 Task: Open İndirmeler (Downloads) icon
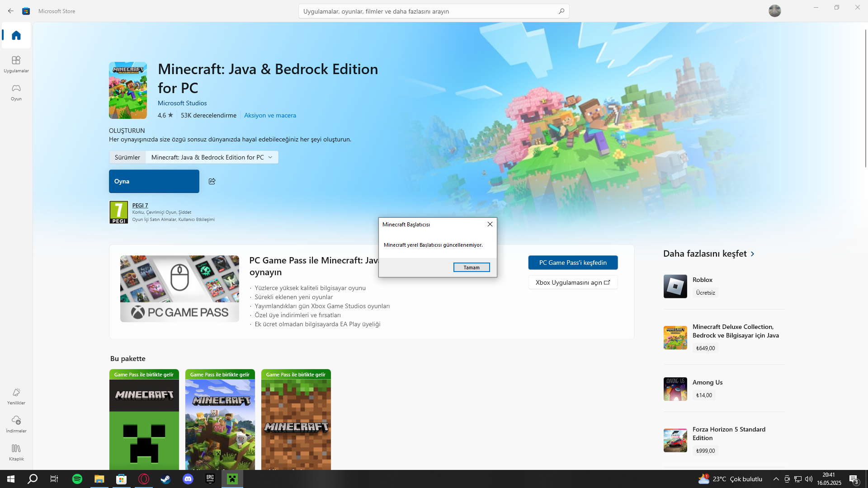click(16, 424)
